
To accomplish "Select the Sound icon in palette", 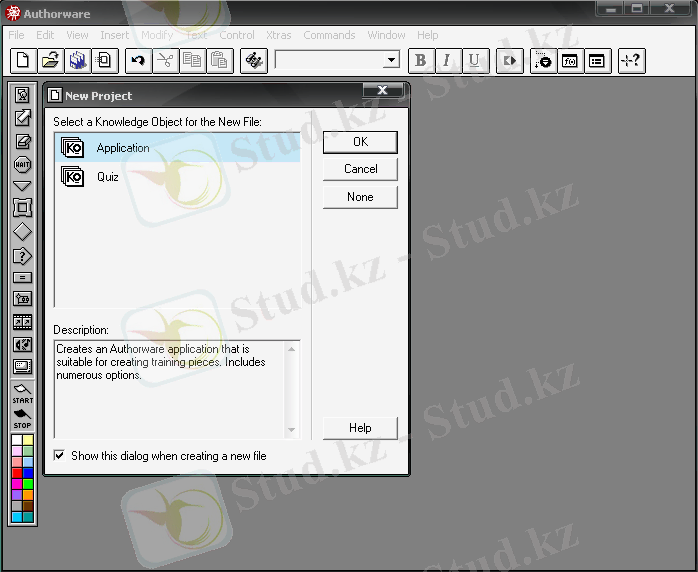I will (x=22, y=345).
